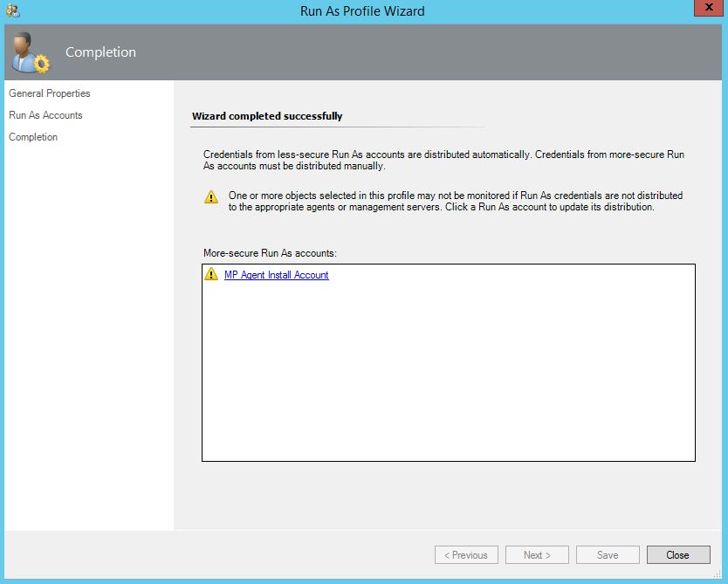Click the 'More-secure Run As accounts:' label
This screenshot has height=584, width=728.
coord(270,253)
